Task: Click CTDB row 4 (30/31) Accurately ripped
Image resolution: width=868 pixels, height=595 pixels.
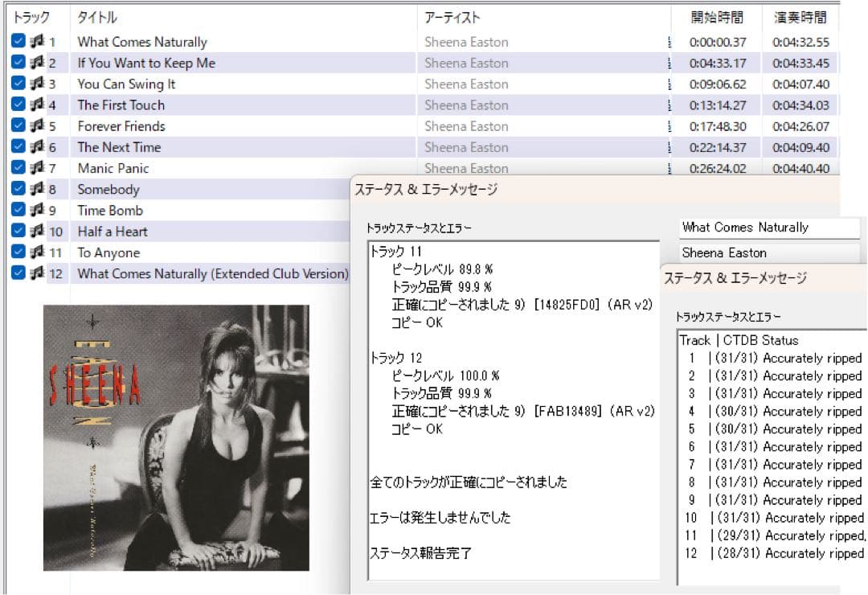Action: [x=774, y=411]
